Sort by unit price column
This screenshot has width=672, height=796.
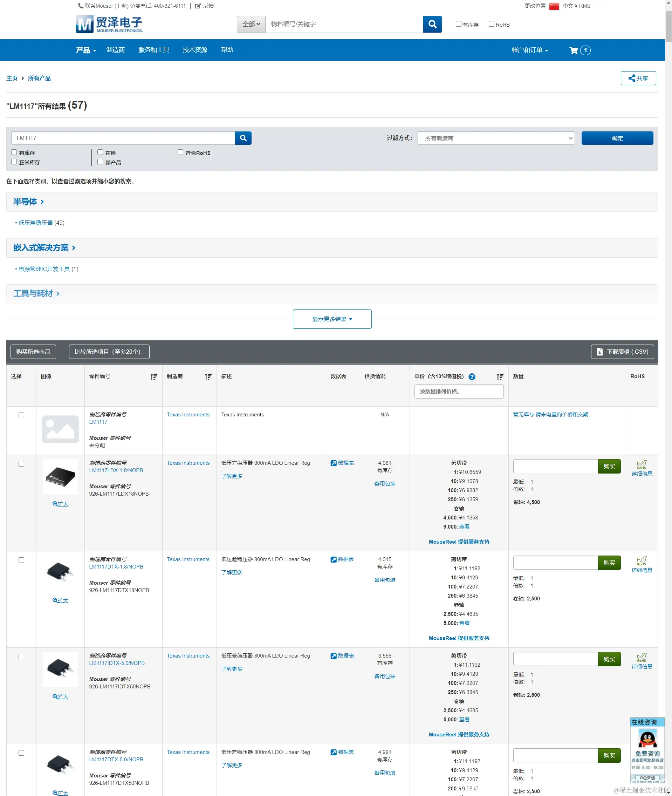[500, 376]
